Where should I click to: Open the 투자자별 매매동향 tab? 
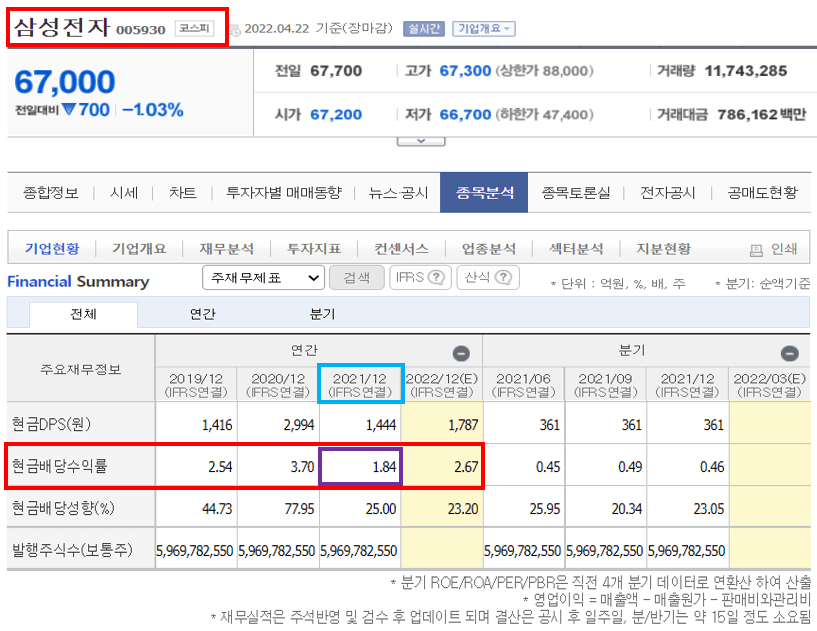tap(283, 193)
